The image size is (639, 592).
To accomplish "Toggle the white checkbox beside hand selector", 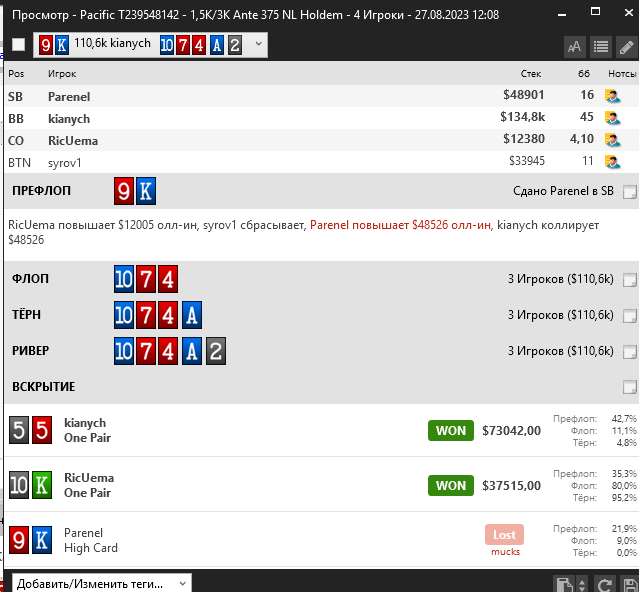I will [18, 44].
